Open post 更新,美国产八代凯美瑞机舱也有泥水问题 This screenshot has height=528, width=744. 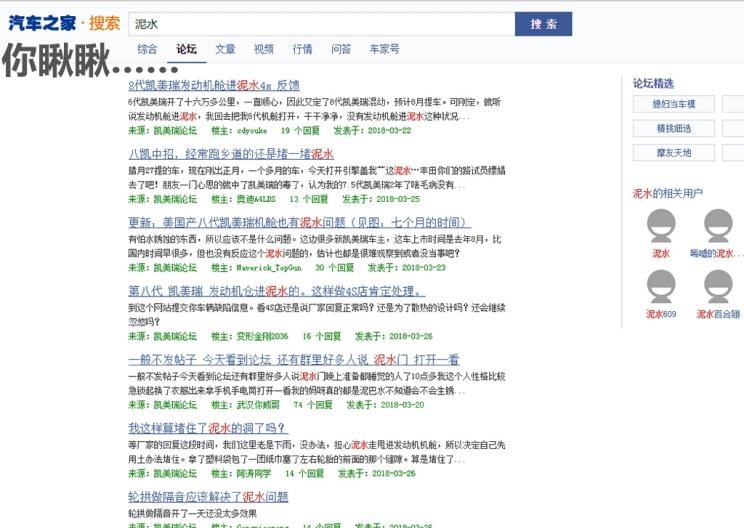299,222
